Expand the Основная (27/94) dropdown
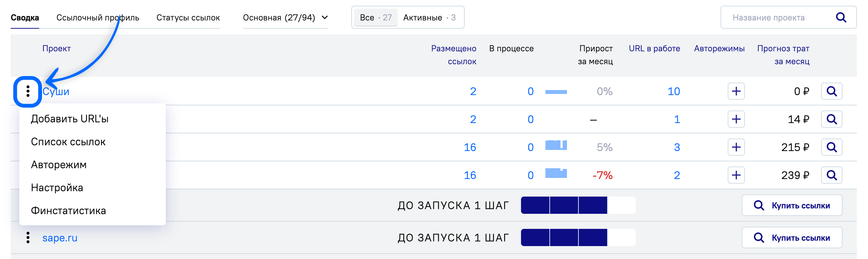Image resolution: width=868 pixels, height=259 pixels. click(x=286, y=18)
